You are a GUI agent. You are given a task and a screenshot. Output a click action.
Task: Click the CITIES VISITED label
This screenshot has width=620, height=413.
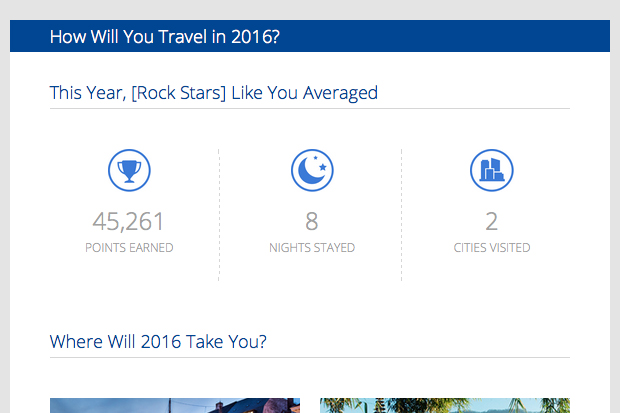coord(491,247)
